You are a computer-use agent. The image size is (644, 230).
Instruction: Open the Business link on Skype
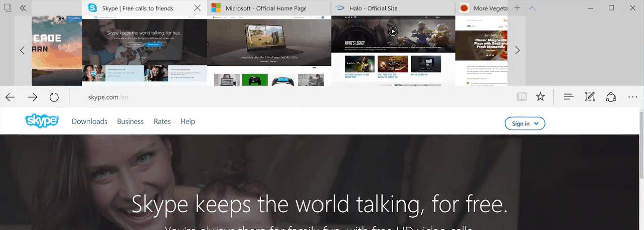(x=130, y=121)
